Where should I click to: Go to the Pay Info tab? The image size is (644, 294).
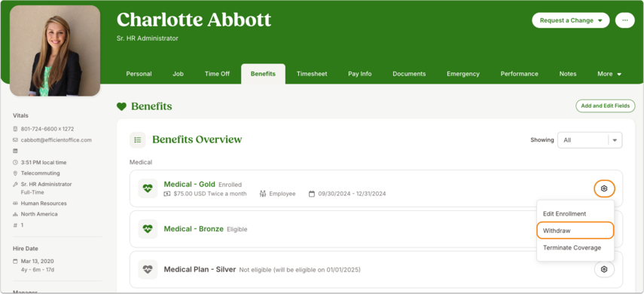click(360, 74)
